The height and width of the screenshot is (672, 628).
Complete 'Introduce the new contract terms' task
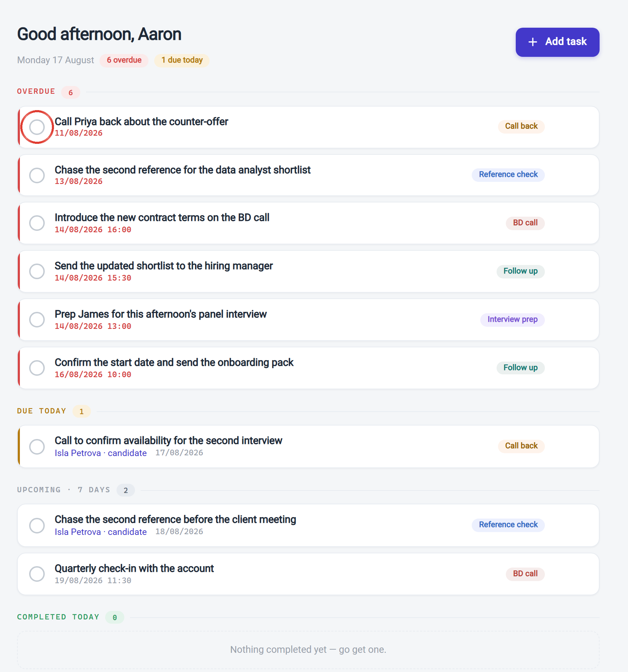pos(37,223)
